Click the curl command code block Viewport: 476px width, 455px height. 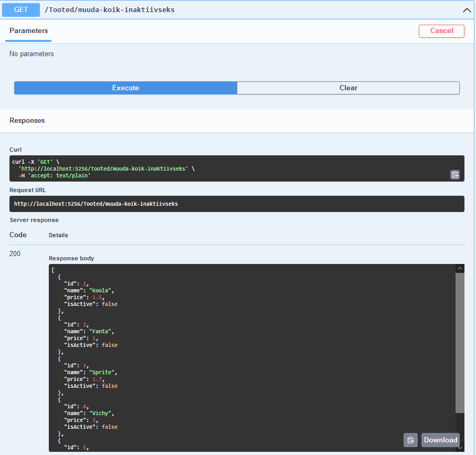237,168
